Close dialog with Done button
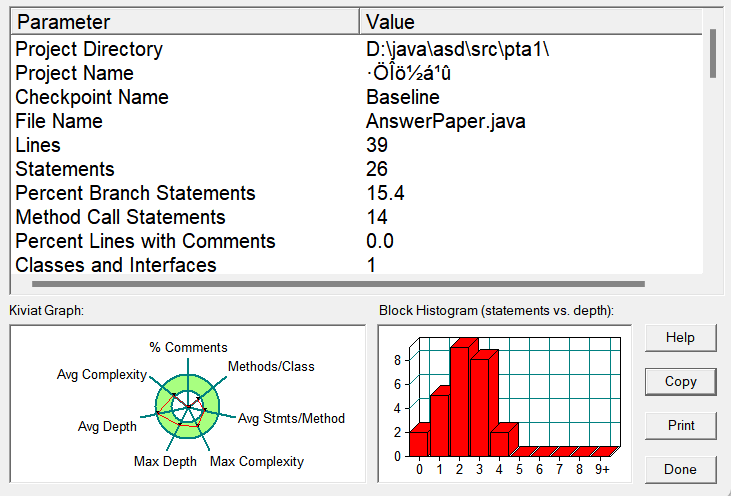The image size is (731, 496). 680,469
